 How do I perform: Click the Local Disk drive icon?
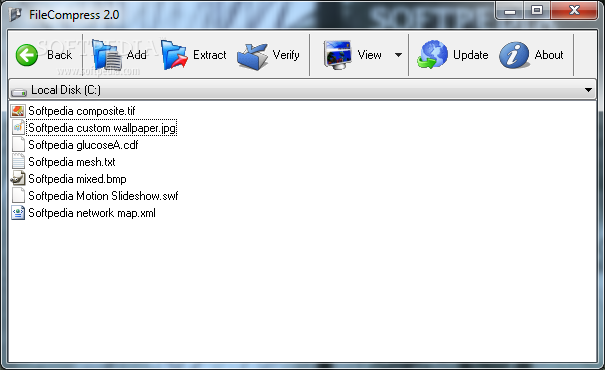pyautogui.click(x=19, y=92)
